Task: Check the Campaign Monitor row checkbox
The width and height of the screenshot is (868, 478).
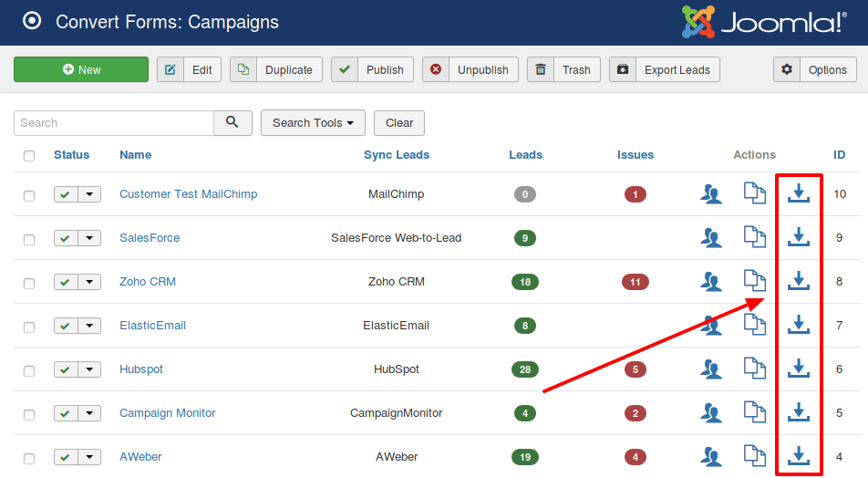Action: click(x=29, y=414)
